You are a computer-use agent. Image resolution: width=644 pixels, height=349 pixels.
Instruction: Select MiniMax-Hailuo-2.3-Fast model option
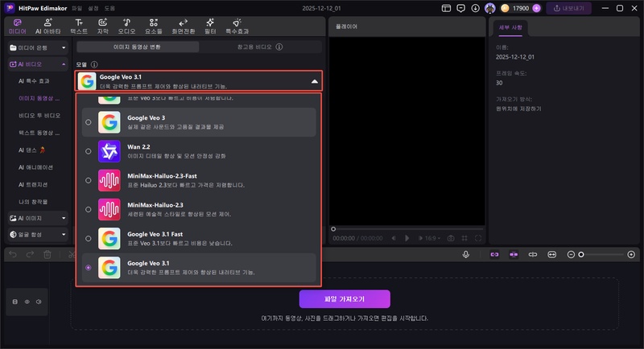point(88,180)
